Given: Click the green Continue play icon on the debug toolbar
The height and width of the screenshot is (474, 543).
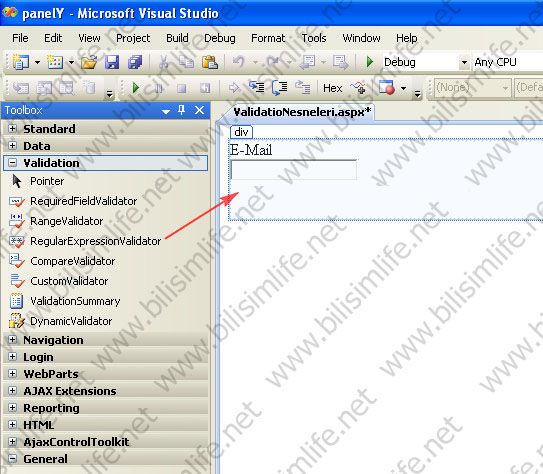Looking at the screenshot, I should point(136,88).
